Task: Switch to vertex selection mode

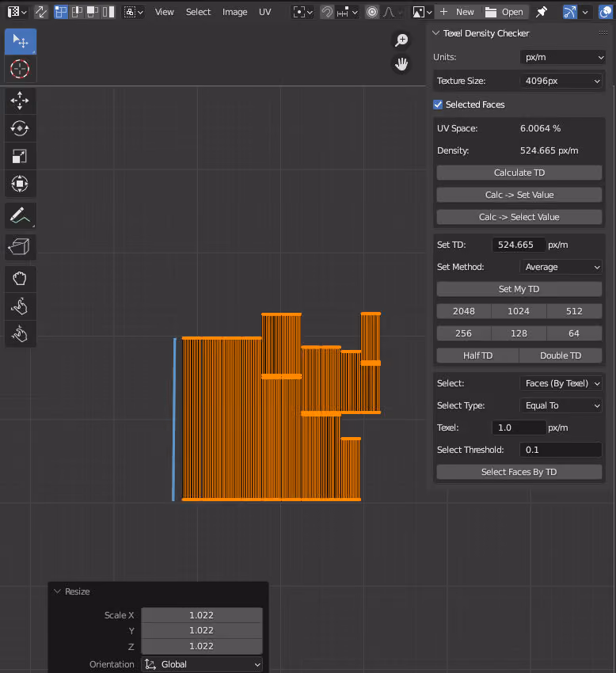Action: click(x=60, y=12)
